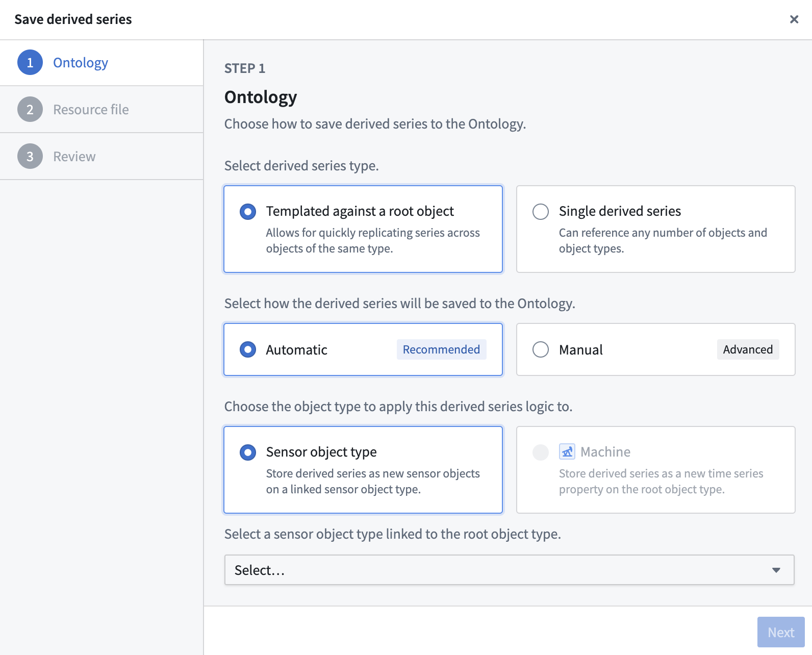
Task: Click the 'Single derived series' title text
Action: coord(620,211)
